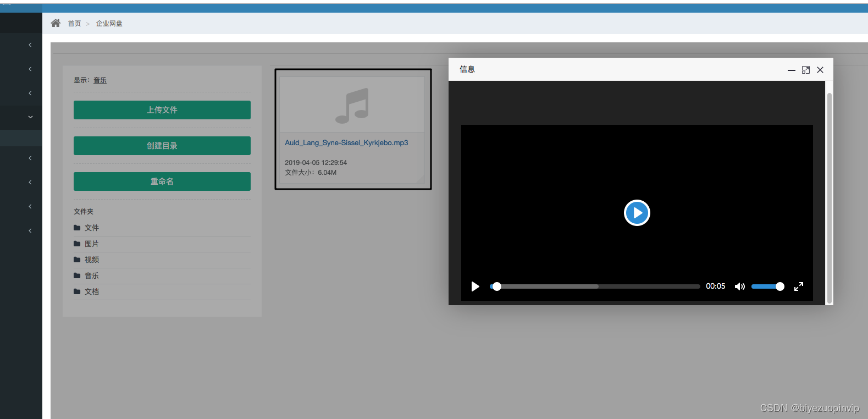Screen dimensions: 868x419
Task: Click the small play button in control bar
Action: pos(476,286)
